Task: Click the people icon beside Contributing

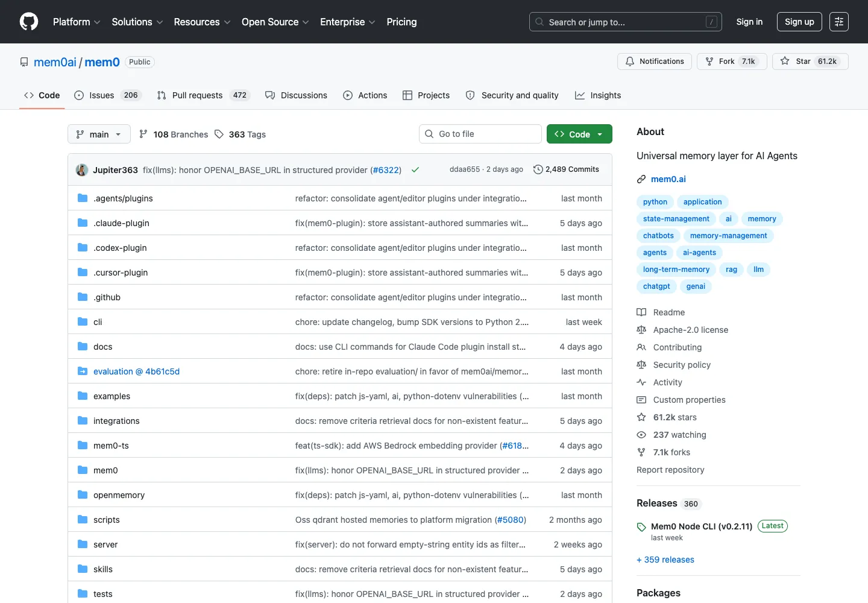Action: pyautogui.click(x=641, y=347)
